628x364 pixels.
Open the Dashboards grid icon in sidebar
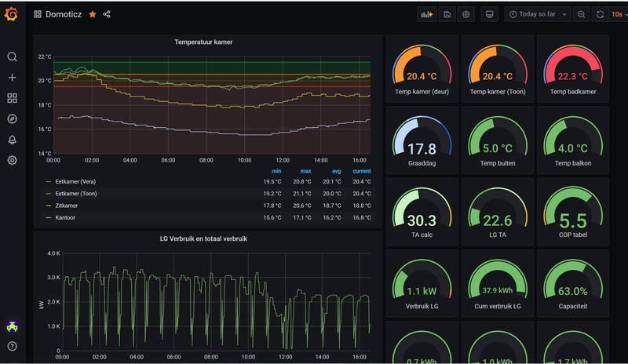12,98
